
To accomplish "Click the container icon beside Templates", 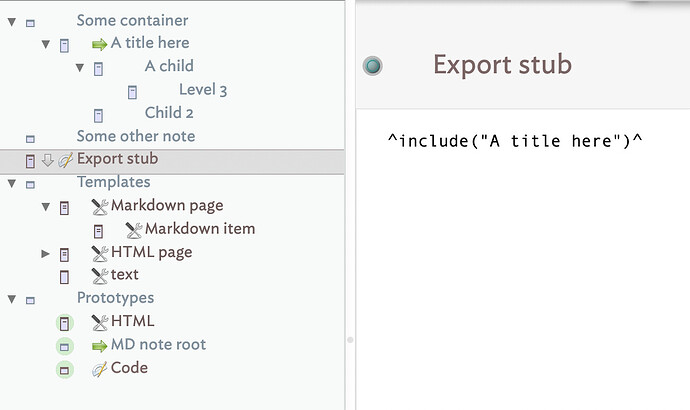I will (x=30, y=184).
